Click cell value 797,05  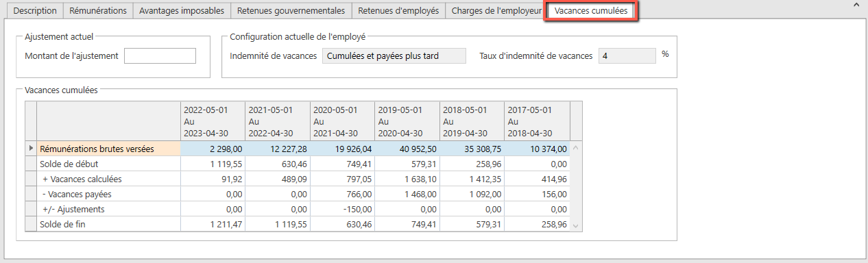click(342, 179)
